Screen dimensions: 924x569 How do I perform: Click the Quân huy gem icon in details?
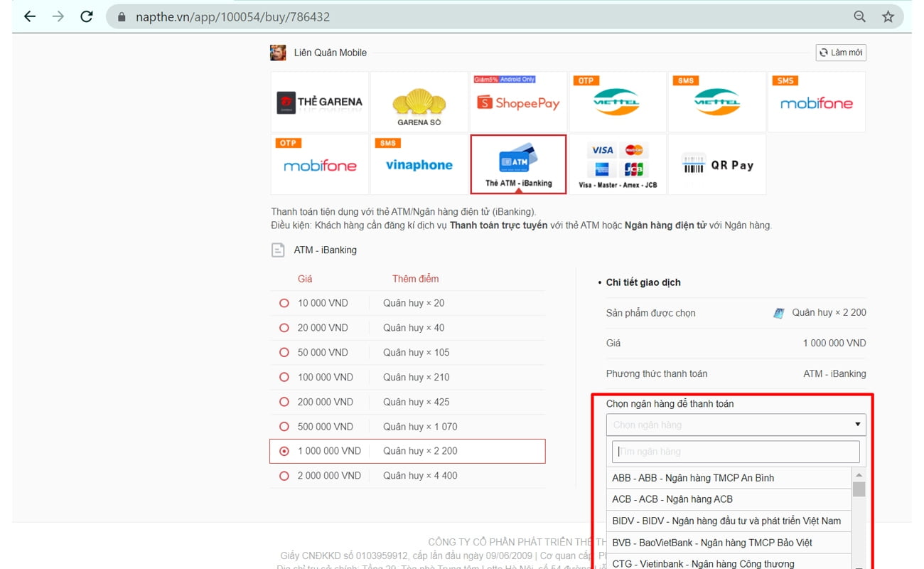coord(779,313)
